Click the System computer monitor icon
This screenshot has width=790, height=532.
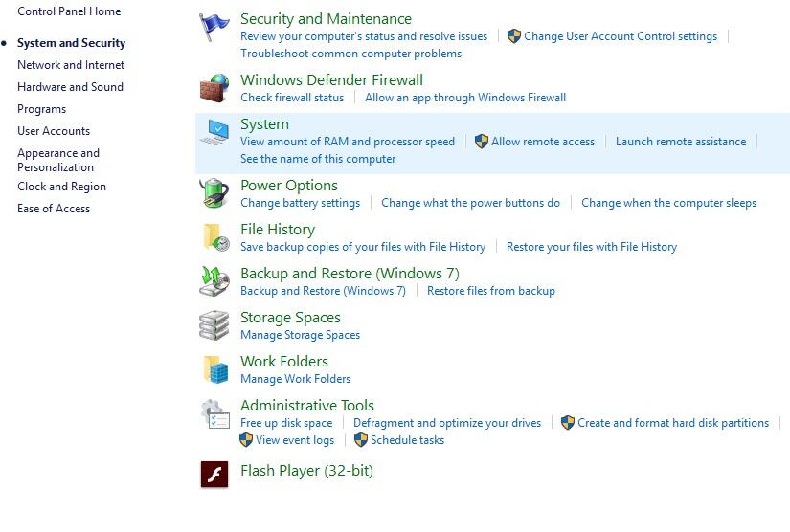214,132
